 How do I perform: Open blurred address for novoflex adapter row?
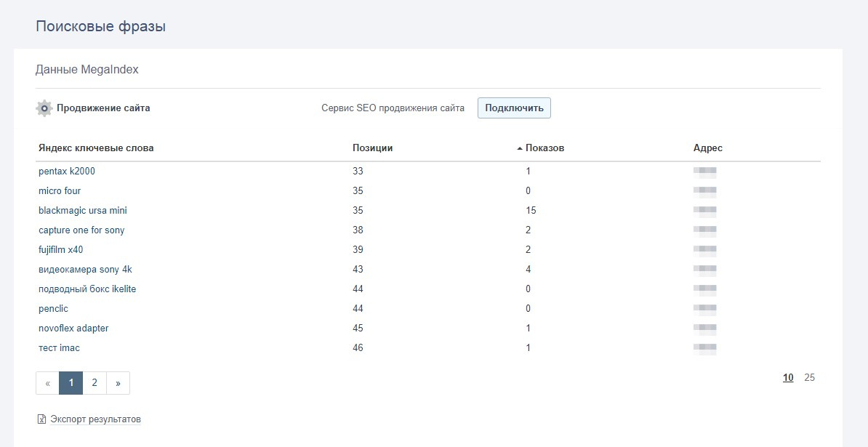coord(705,329)
